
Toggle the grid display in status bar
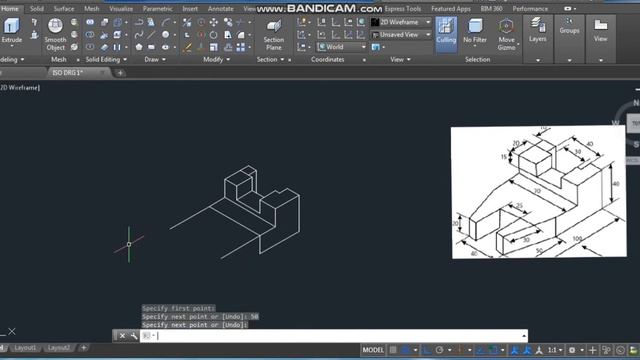coord(393,350)
